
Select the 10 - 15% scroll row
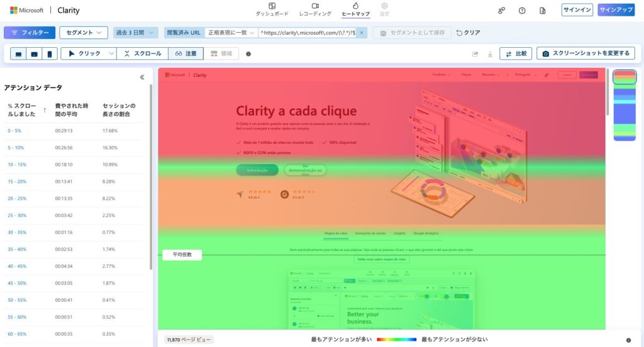pos(73,164)
